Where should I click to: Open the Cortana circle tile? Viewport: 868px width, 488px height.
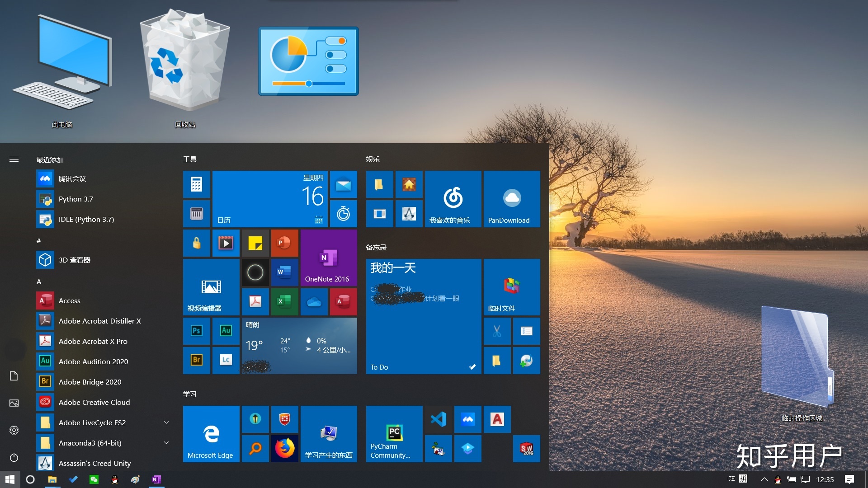[x=255, y=272]
